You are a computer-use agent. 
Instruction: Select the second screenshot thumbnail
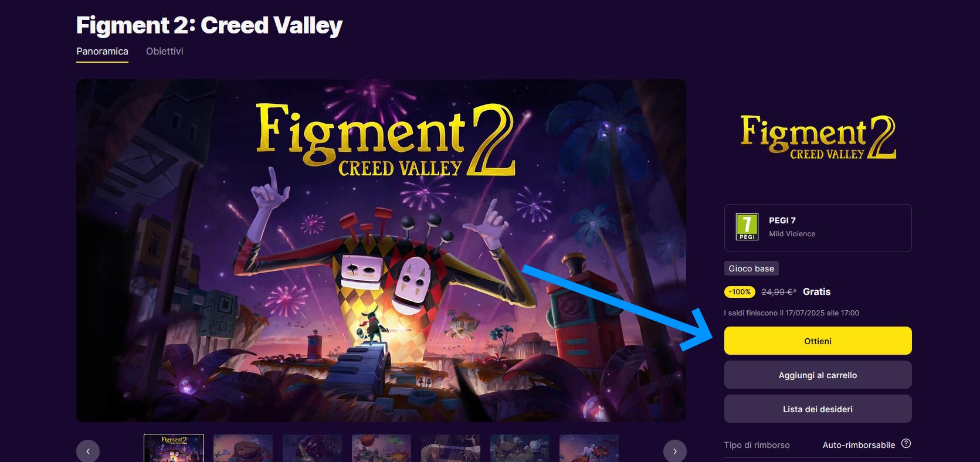tap(243, 448)
